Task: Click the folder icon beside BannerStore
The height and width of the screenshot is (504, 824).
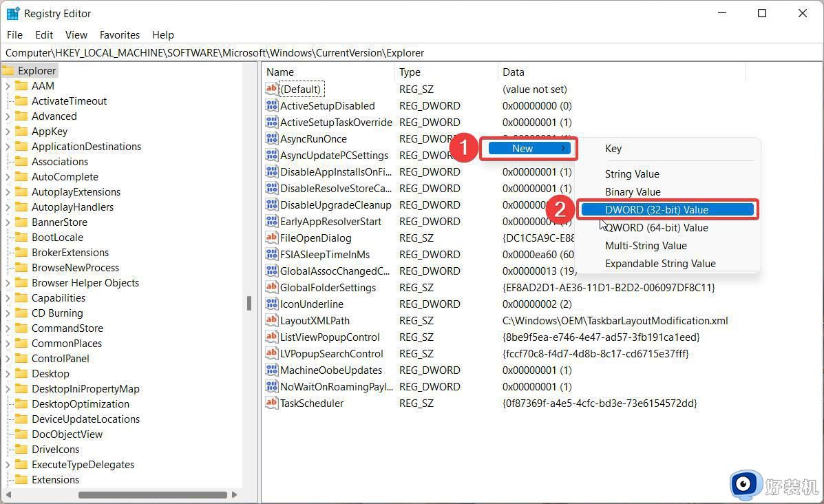Action: (23, 222)
